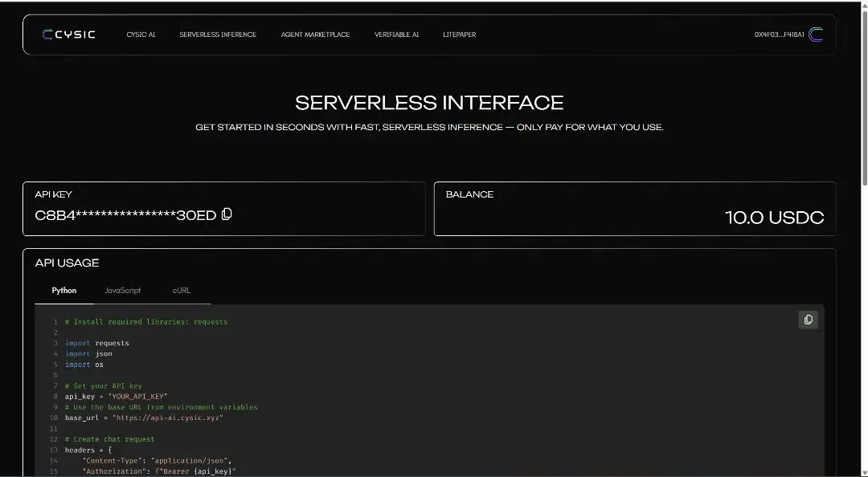Click the 'headers = {' code line

(88, 450)
